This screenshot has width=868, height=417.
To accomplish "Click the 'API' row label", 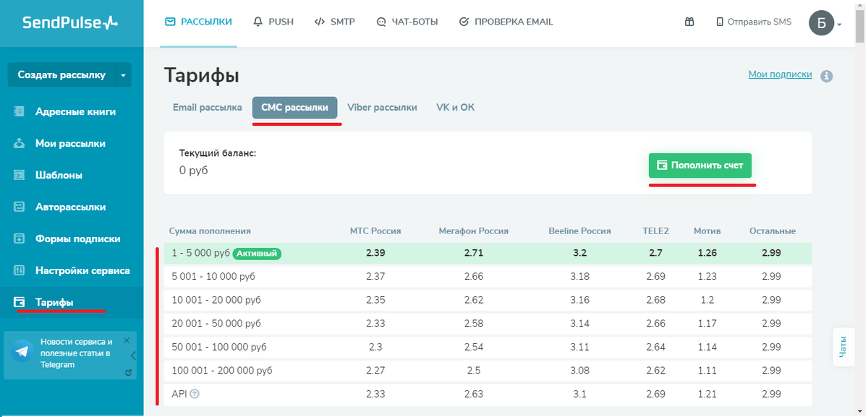I will click(x=179, y=394).
